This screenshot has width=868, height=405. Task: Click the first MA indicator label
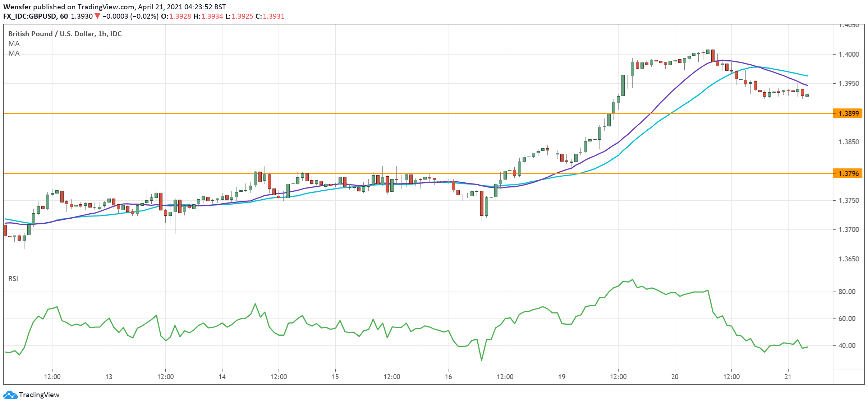click(x=13, y=43)
